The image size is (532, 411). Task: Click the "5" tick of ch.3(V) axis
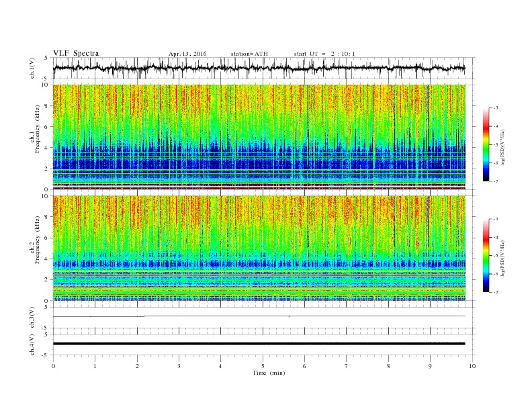click(47, 307)
